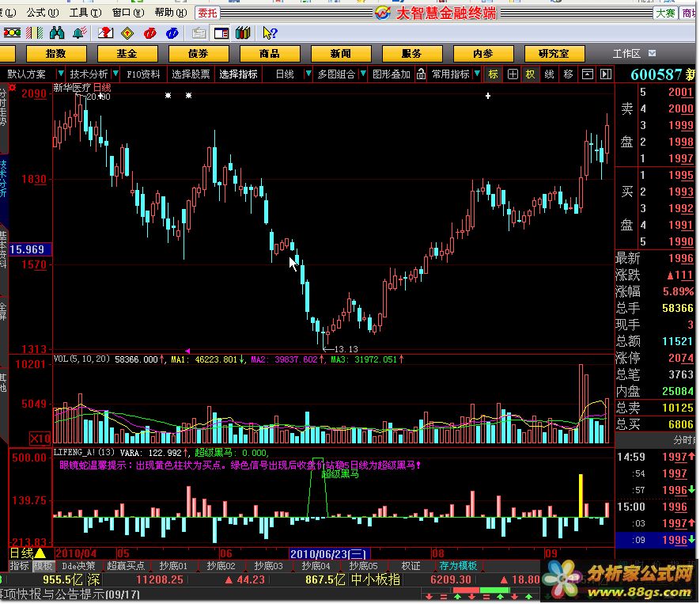This screenshot has height=604, width=700.
Task: Click the panel collapse window icon
Action: (x=588, y=74)
